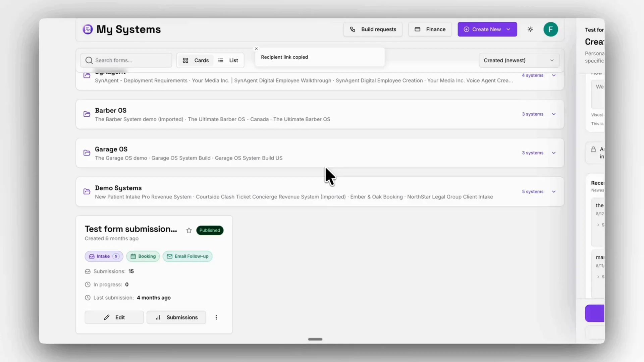Expand the Barber OS folder chevron
Screen dimensions: 644x362
[x=554, y=114]
